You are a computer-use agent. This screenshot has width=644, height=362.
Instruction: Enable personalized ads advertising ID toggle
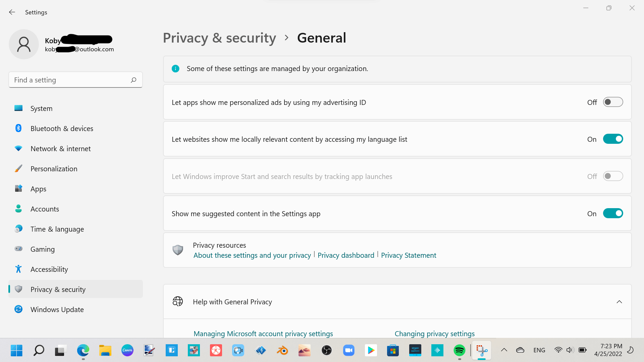(x=613, y=102)
